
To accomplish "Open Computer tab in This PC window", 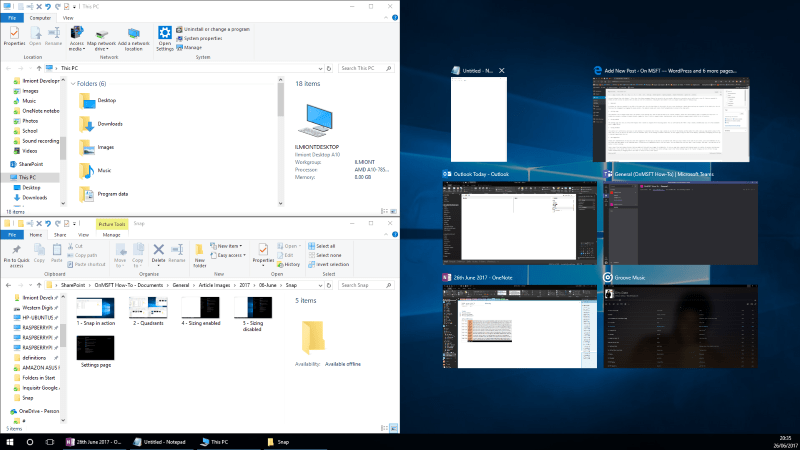I will point(40,18).
